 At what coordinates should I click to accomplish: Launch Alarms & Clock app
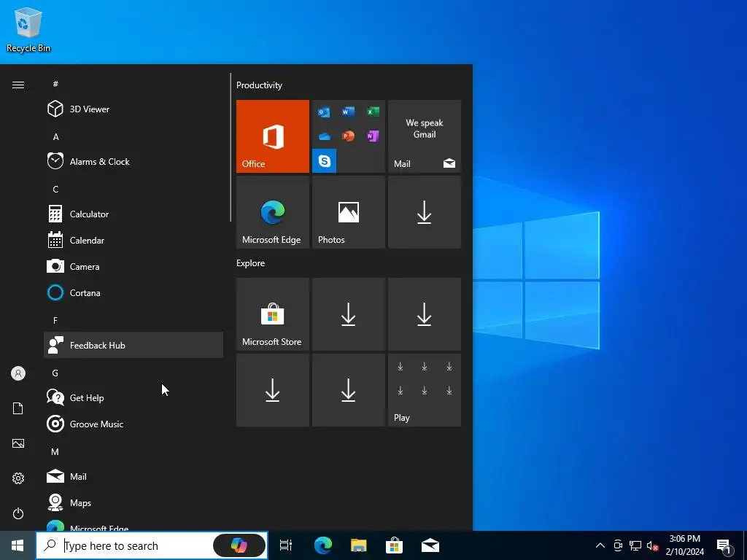click(x=133, y=161)
